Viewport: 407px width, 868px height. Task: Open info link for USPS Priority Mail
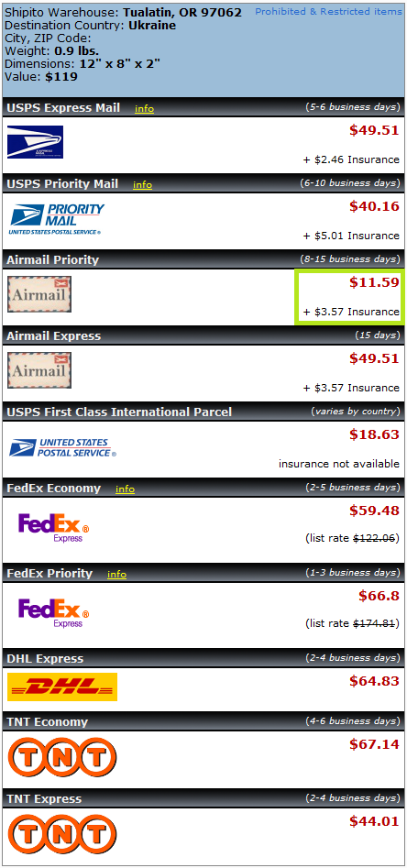tap(142, 185)
